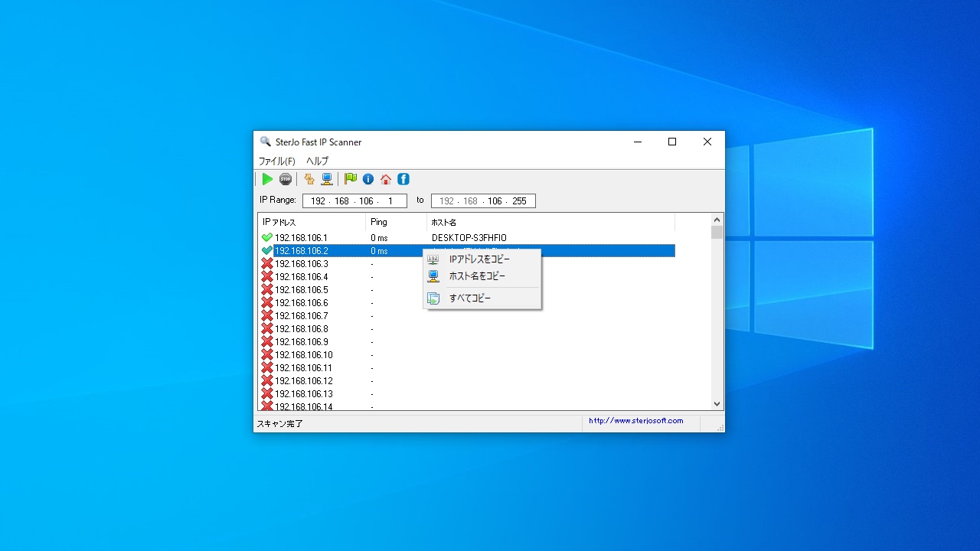Click the green checkmark beside 192.168.106.1
The height and width of the screenshot is (551, 980).
pos(267,238)
